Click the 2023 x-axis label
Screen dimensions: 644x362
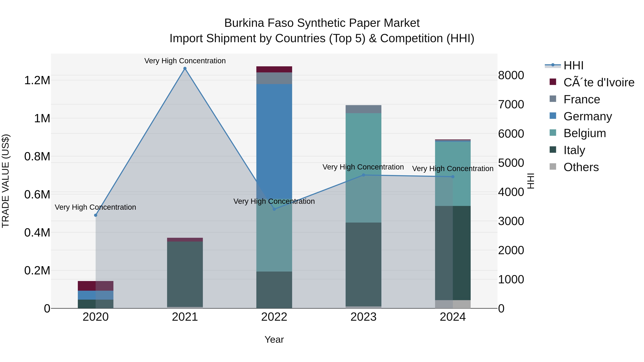[x=364, y=317]
